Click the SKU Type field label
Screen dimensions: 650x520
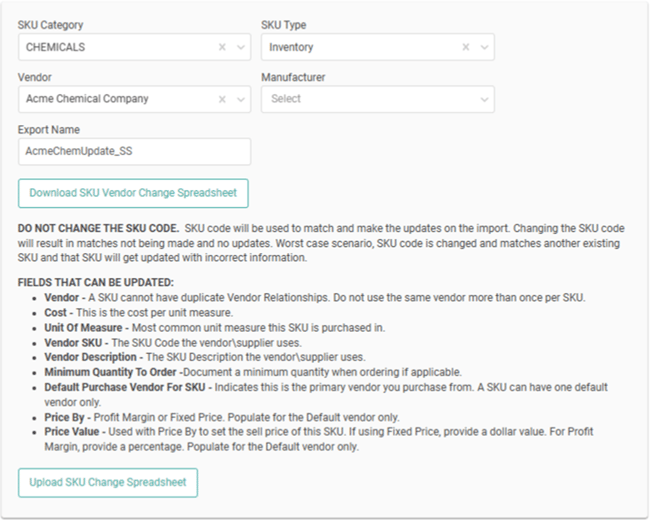[x=289, y=25]
